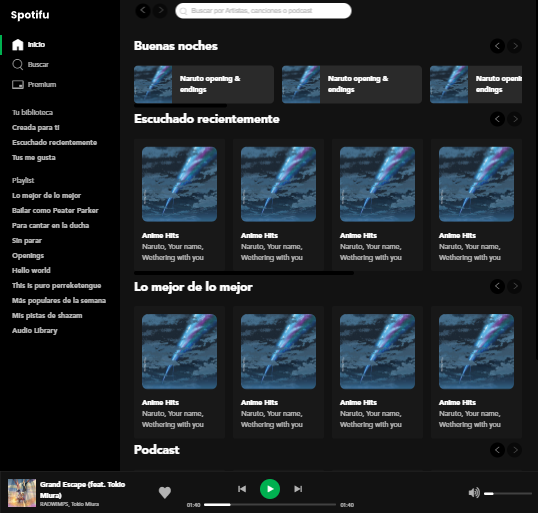Open Grand Escape album cover thumbnail
Image resolution: width=538 pixels, height=513 pixels.
[22, 493]
